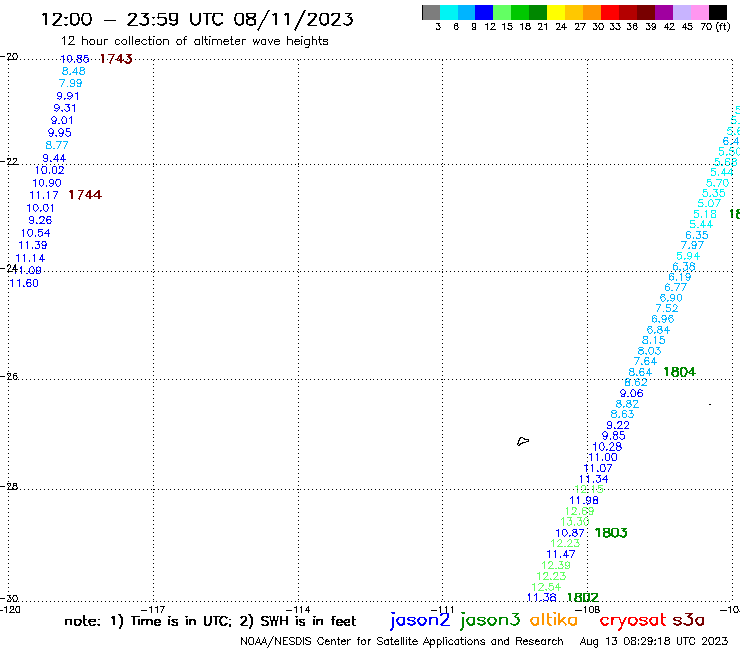Click the wave height value 8.77

pyautogui.click(x=57, y=145)
